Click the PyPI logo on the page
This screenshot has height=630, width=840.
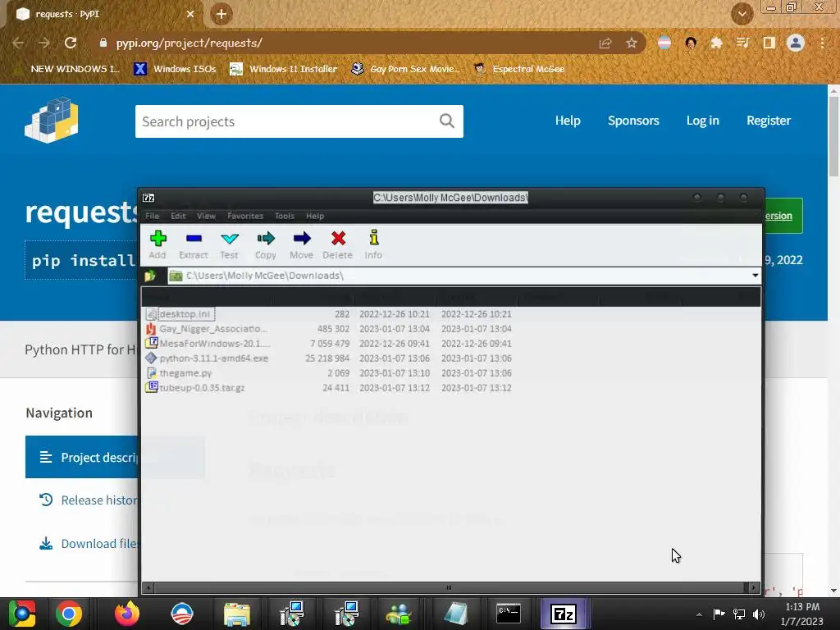tap(52, 120)
